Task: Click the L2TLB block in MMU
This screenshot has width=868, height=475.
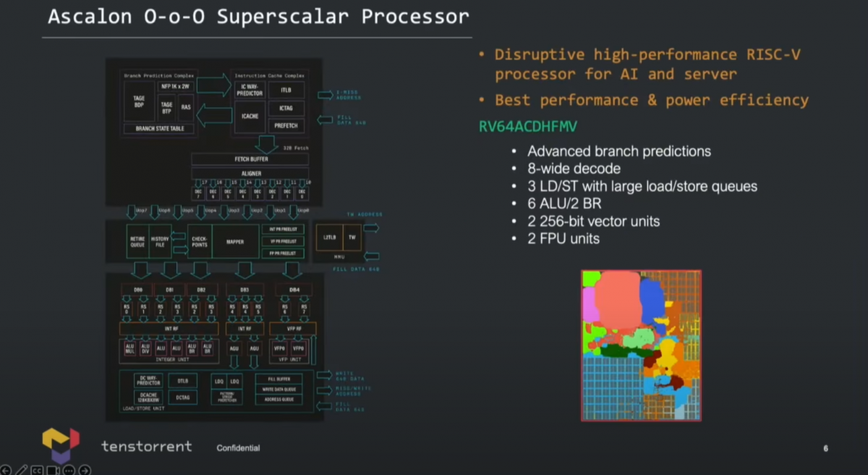Action: point(330,237)
